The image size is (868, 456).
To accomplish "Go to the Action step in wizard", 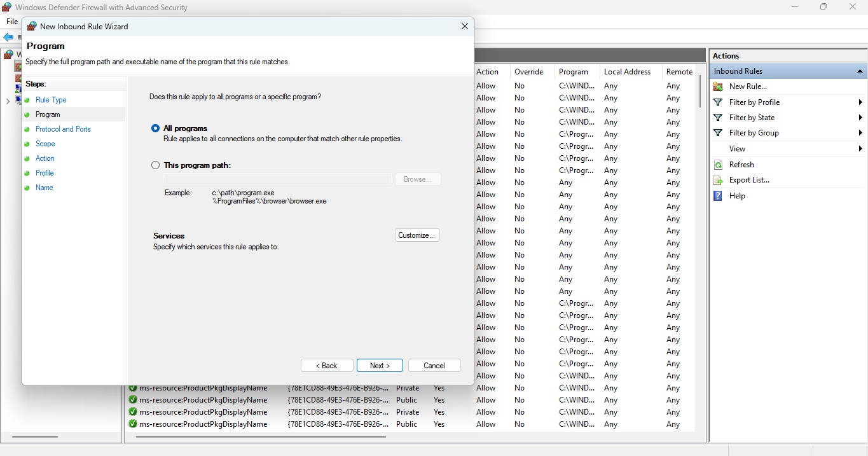I will [45, 158].
